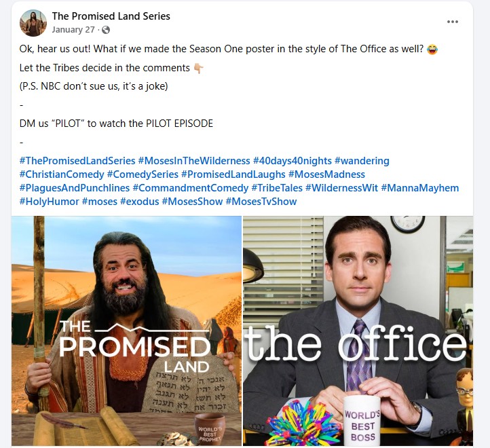Open the #PromisedLandLaughs hashtag

233,174
